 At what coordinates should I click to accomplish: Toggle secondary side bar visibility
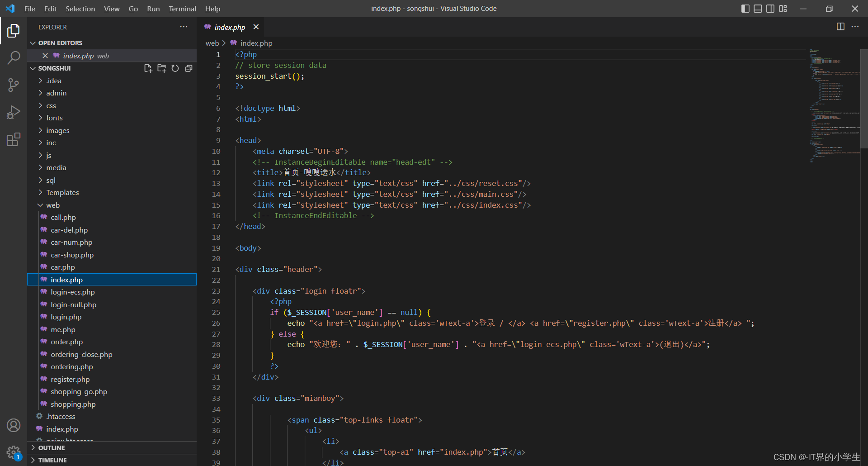pos(770,9)
